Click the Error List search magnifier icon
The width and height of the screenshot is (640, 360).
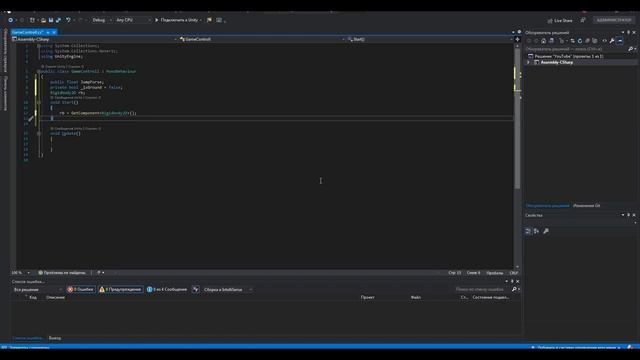[514, 289]
